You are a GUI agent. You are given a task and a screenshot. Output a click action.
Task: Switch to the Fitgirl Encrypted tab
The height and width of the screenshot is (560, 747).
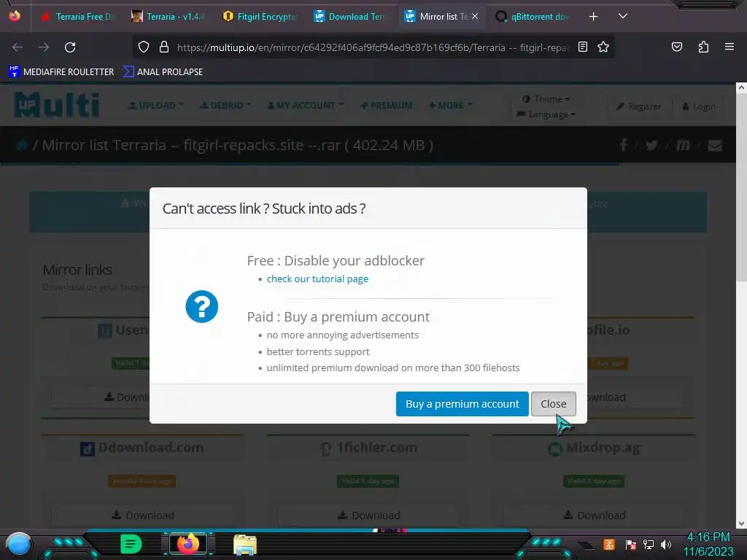260,17
